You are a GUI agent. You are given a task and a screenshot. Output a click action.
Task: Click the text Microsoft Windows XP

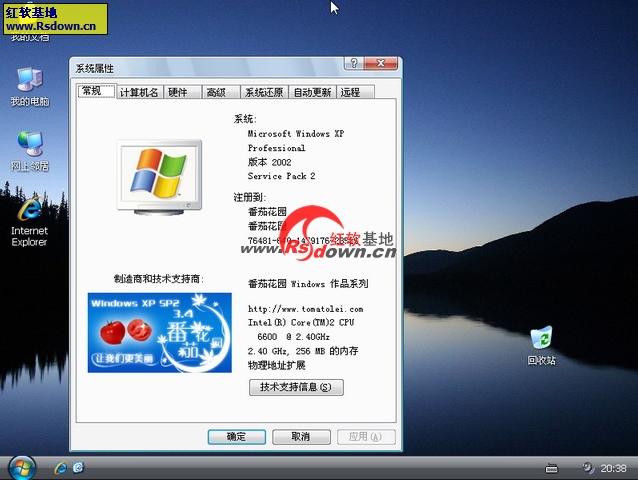(x=296, y=134)
